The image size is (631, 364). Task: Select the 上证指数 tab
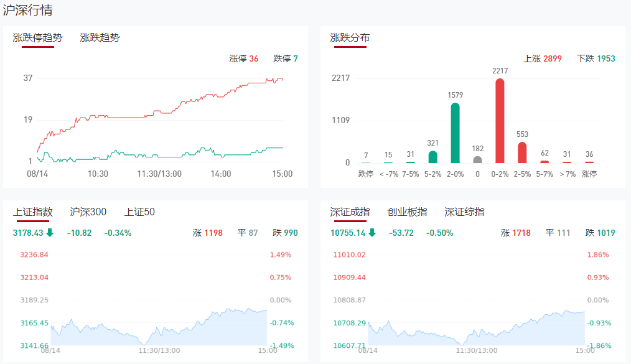tap(33, 212)
